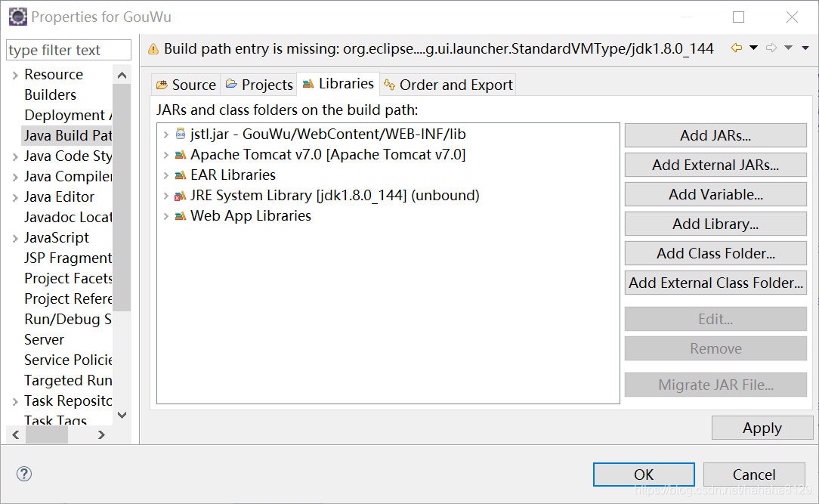Expand the Task Repository category

(x=15, y=402)
